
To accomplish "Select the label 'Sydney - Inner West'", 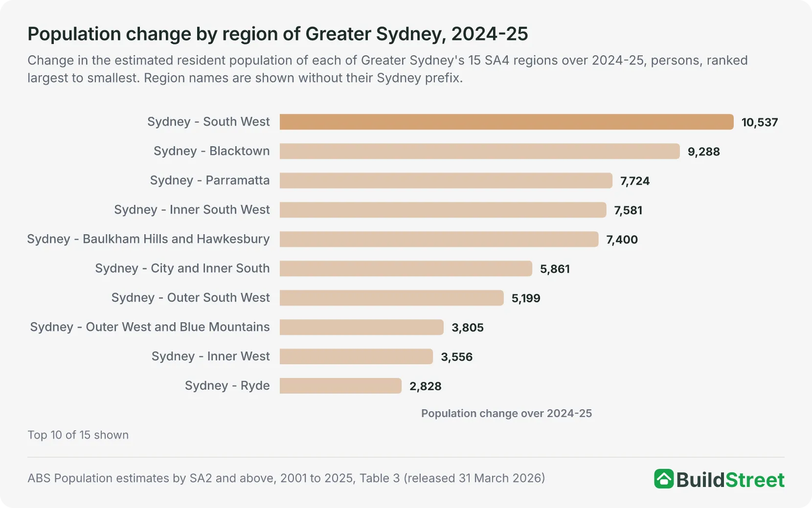I will tap(211, 356).
